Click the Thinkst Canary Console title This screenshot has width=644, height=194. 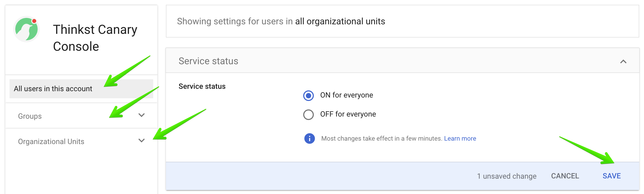[95, 38]
